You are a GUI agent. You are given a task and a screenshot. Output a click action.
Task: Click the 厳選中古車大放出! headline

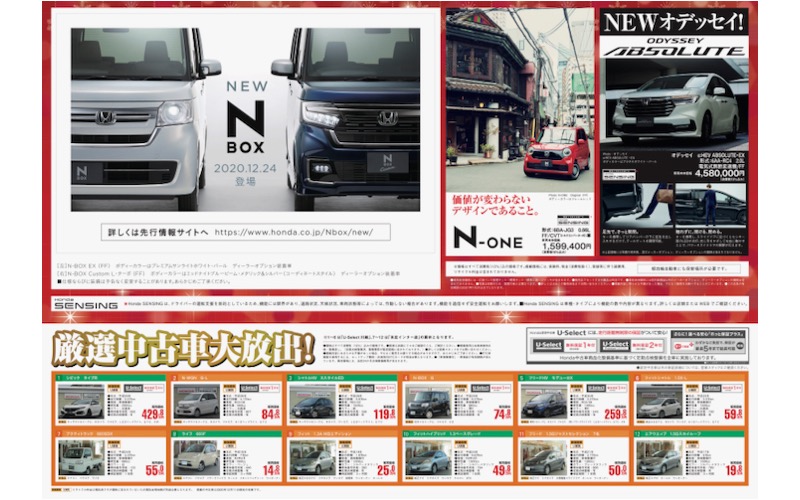pyautogui.click(x=183, y=348)
